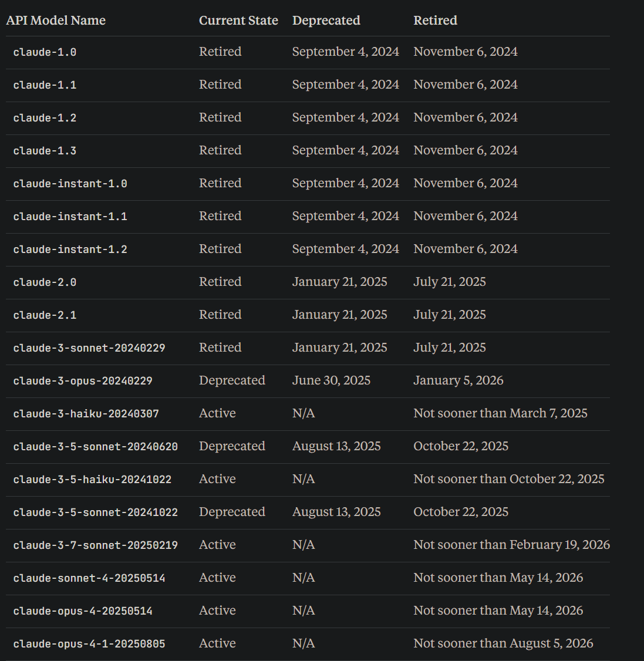Select the claude-3-haiku-20240307 model name
Viewport: 644px width, 661px height.
[x=86, y=414]
